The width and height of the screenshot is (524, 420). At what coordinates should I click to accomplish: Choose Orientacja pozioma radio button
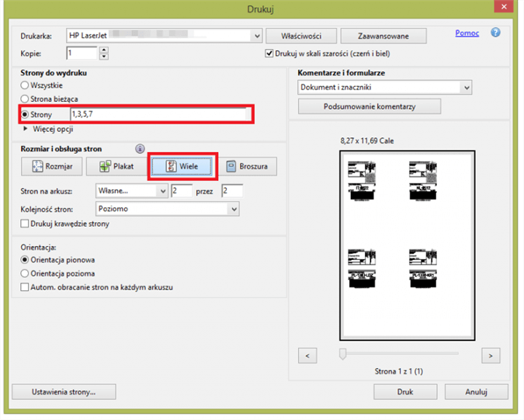pyautogui.click(x=26, y=273)
